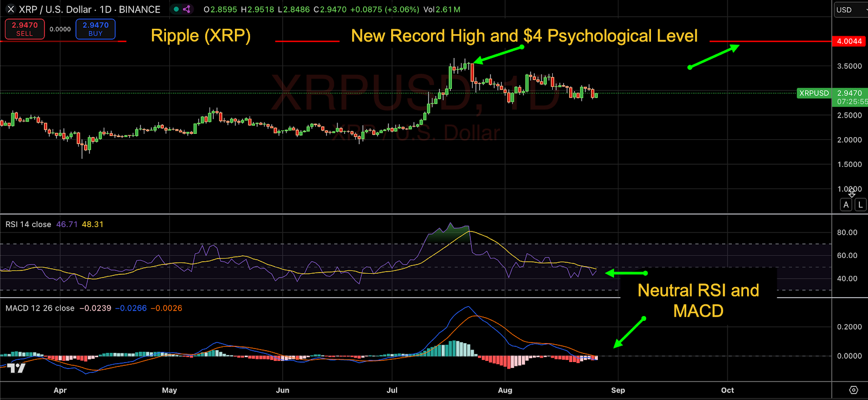Open the USD currency dropdown
Screen dimensions: 868x400
(x=851, y=10)
